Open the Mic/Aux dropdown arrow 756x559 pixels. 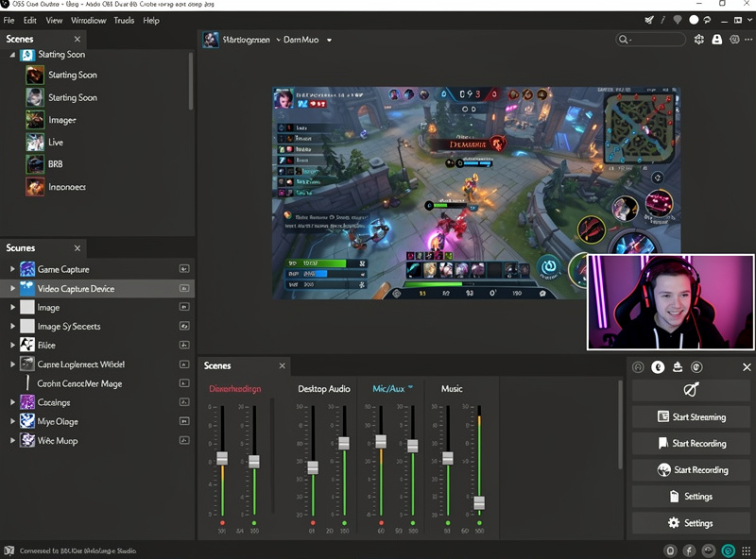point(410,387)
